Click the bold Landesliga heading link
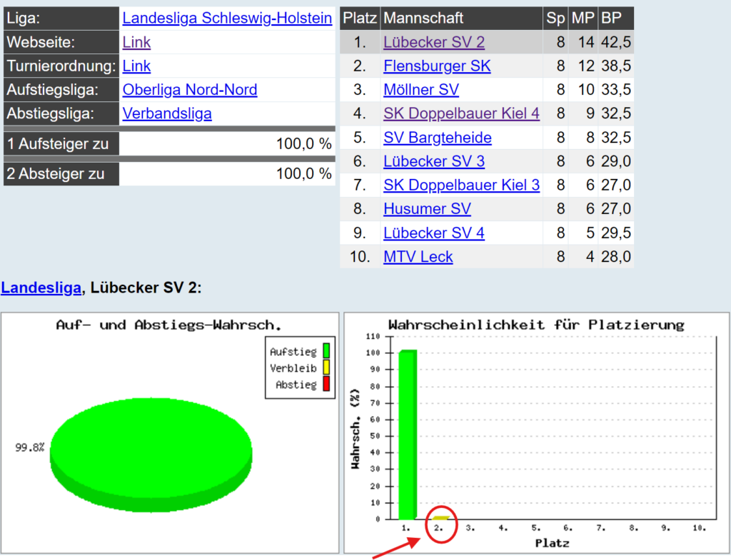This screenshot has height=560, width=731. (x=41, y=288)
